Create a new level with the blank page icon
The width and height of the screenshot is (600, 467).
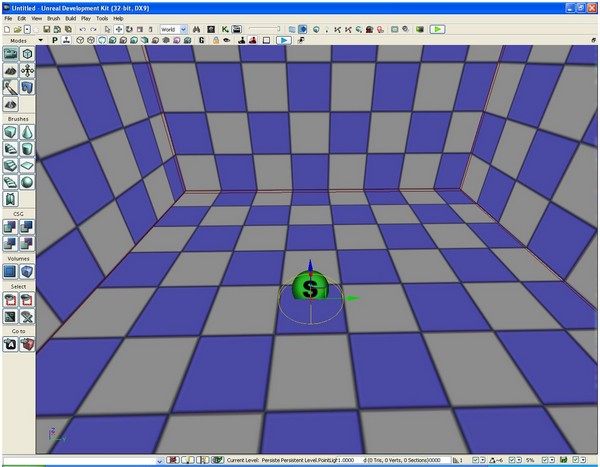[x=7, y=29]
